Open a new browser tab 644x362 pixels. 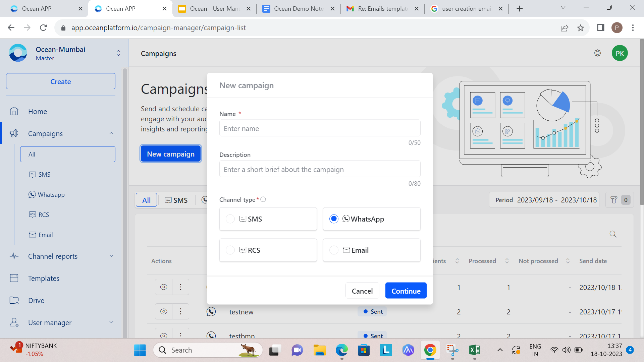520,9
